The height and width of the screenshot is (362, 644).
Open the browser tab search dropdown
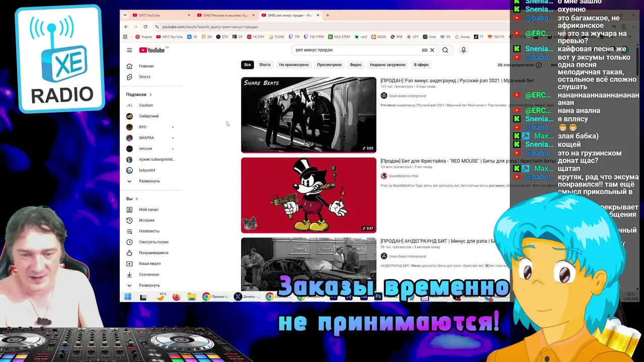(125, 15)
